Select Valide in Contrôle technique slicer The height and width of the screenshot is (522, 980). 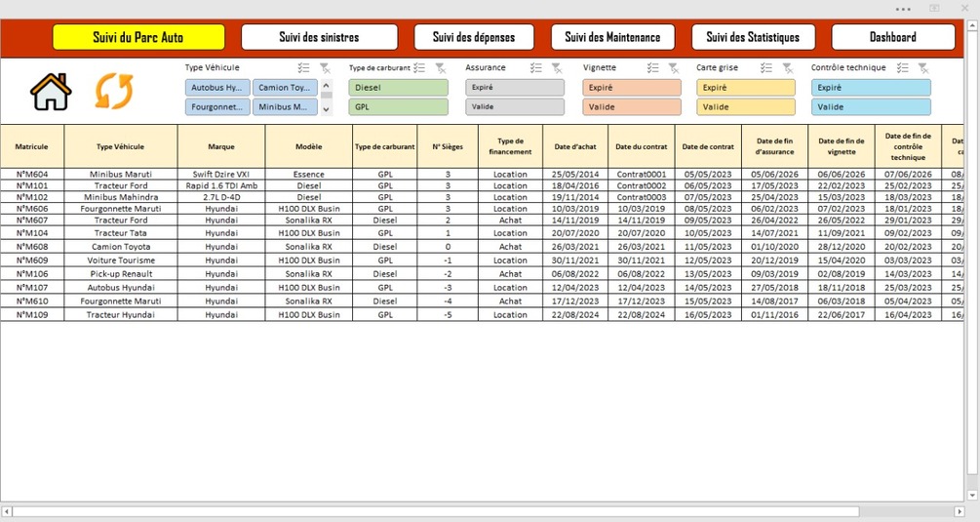click(x=871, y=107)
